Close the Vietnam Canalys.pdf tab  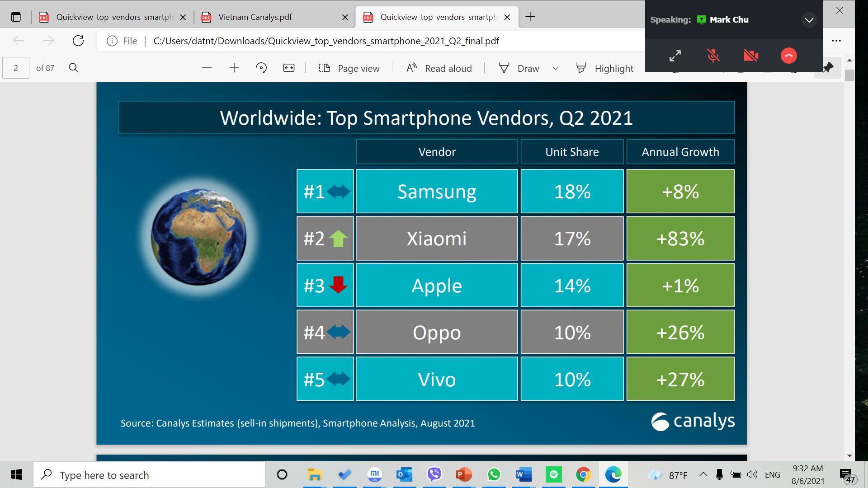pyautogui.click(x=345, y=17)
